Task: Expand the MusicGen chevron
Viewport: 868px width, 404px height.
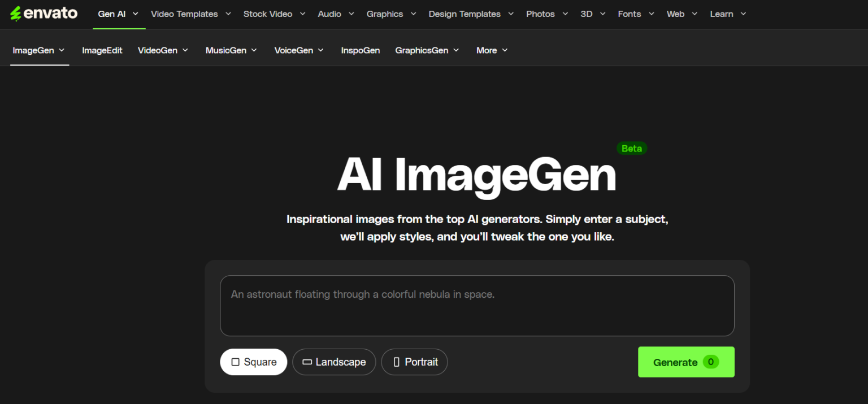Action: tap(254, 50)
